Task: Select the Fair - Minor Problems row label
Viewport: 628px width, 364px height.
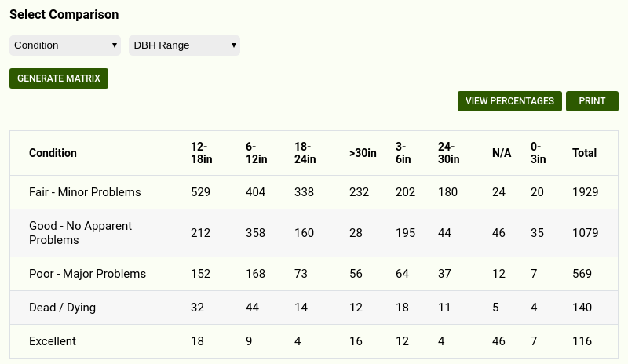Action: pos(85,192)
